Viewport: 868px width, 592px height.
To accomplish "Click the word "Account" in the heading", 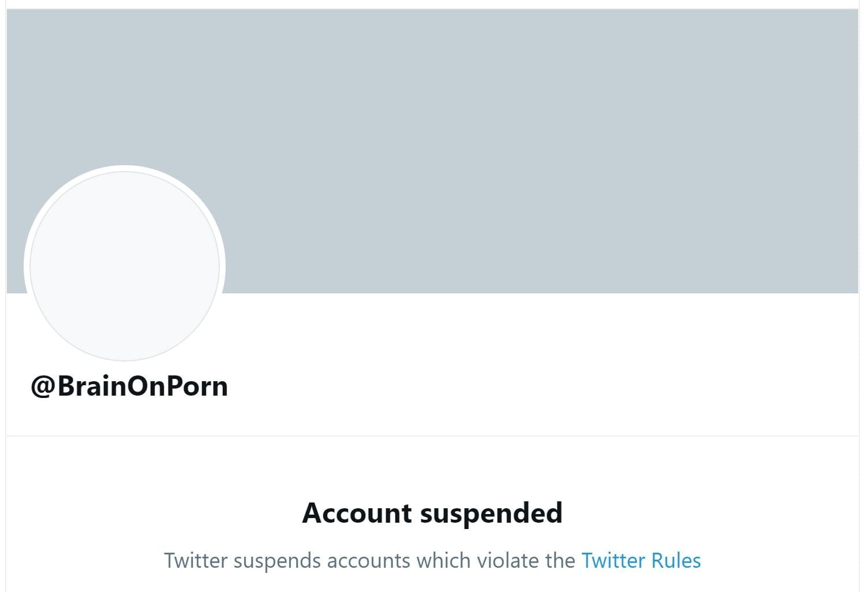I will (357, 513).
